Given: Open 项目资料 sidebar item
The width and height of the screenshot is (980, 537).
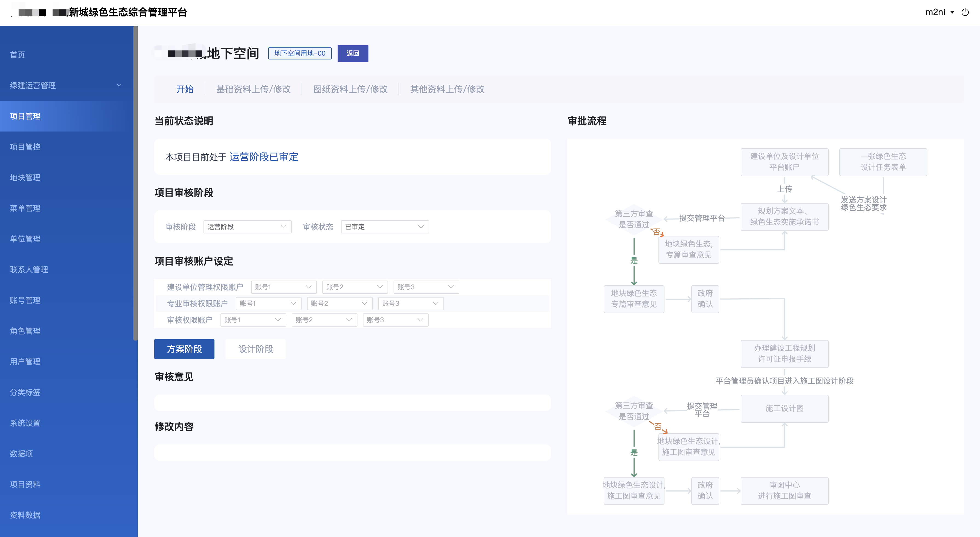Looking at the screenshot, I should pyautogui.click(x=67, y=484).
